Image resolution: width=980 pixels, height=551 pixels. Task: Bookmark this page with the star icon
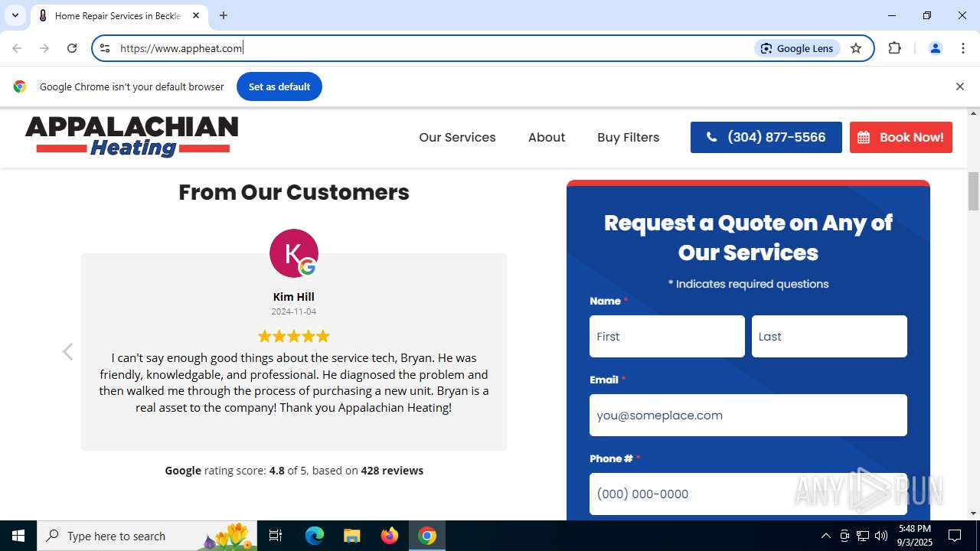856,48
